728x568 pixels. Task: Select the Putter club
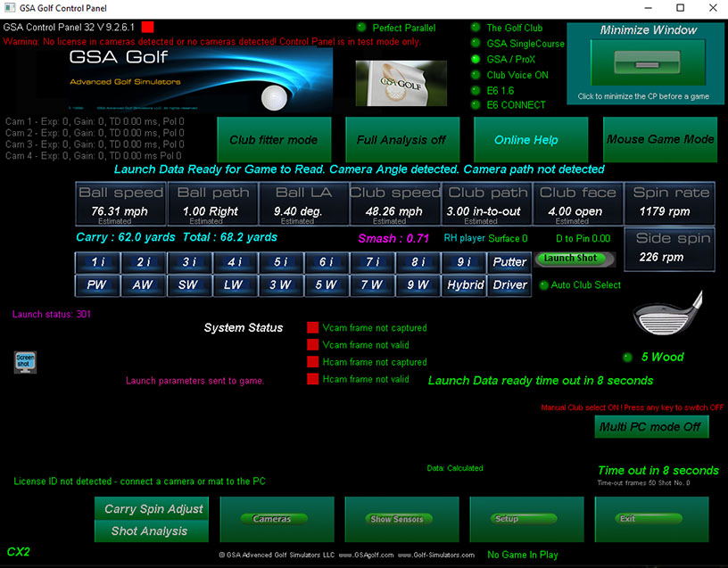[509, 262]
